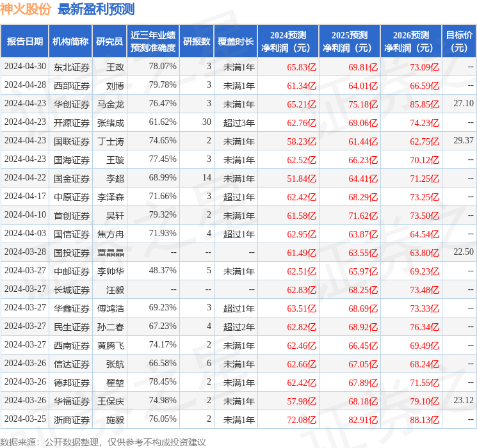This screenshot has height=448, width=477.
Task: Select the 首创证券 cell
Action: pos(72,216)
